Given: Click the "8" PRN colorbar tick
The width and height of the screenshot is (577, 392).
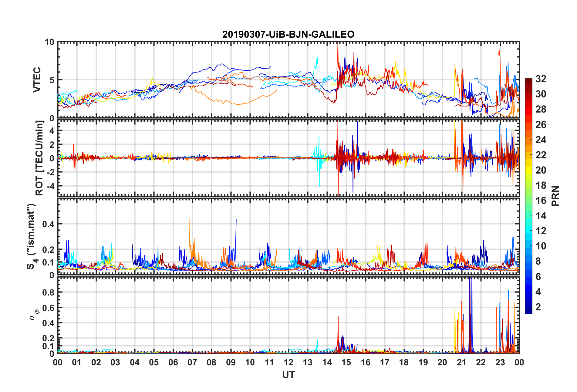Looking at the screenshot, I should click(x=538, y=261).
